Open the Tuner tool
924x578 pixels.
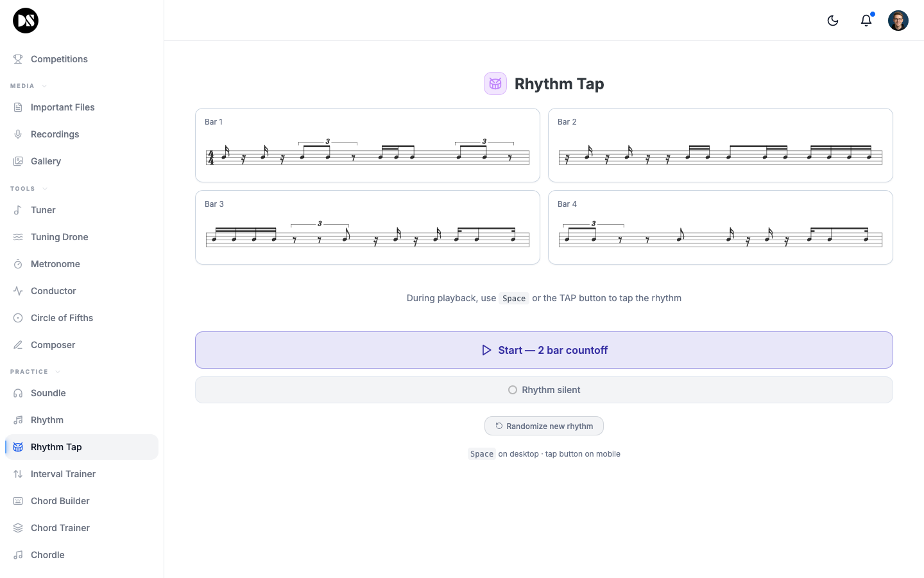tap(43, 210)
